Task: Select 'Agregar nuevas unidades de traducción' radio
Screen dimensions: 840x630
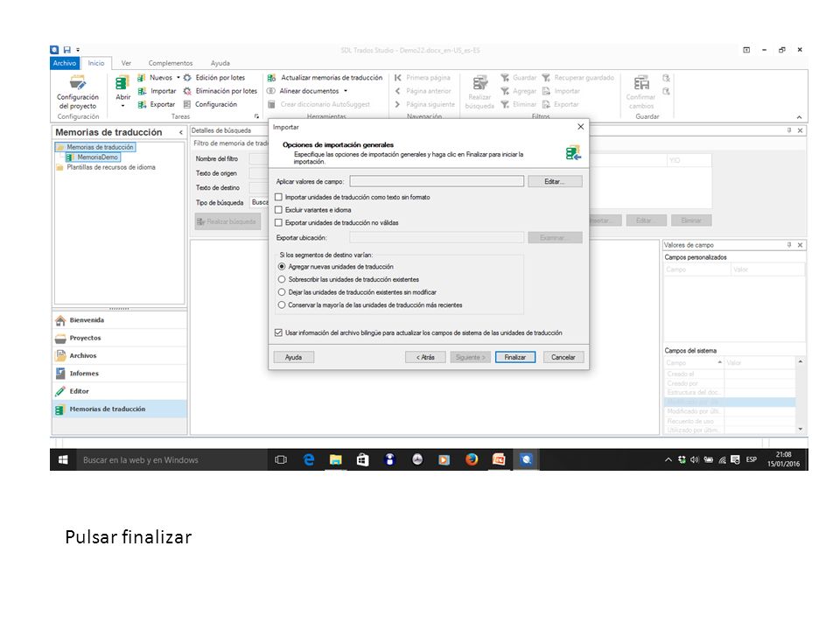Action: click(282, 267)
